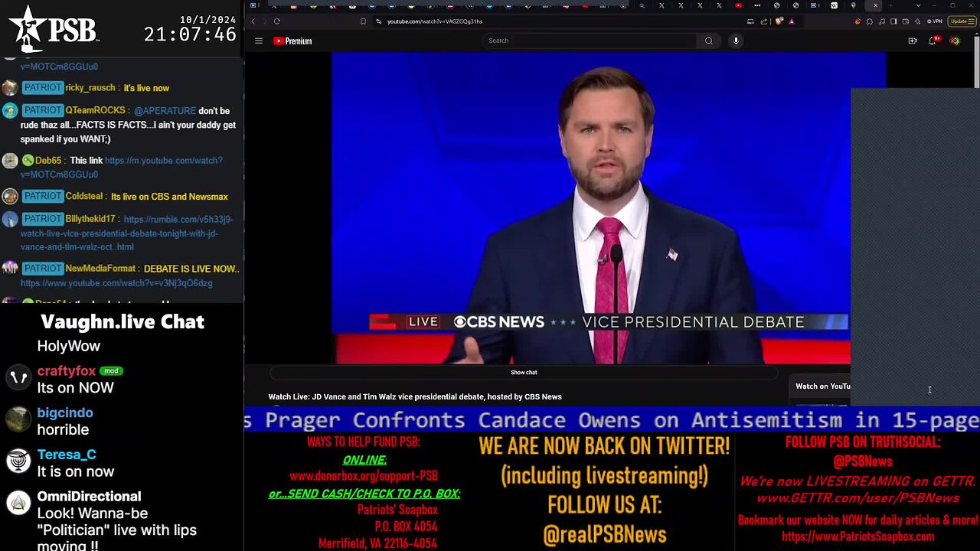Start voice search with the microphone
The height and width of the screenshot is (551, 980).
pyautogui.click(x=736, y=41)
